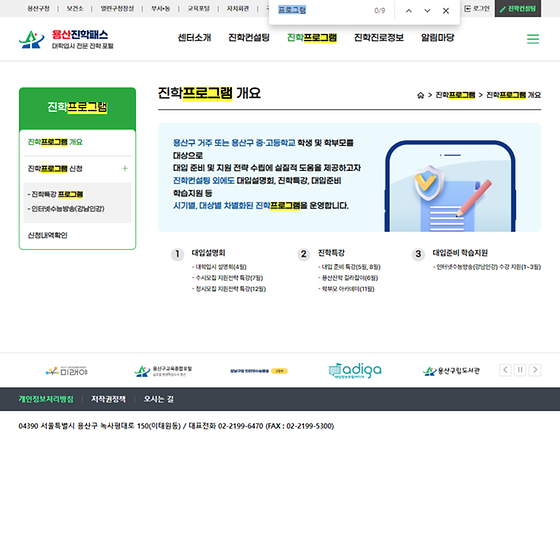Image resolution: width=560 pixels, height=553 pixels.
Task: Open the green hamburger menu icon
Action: coord(533,39)
